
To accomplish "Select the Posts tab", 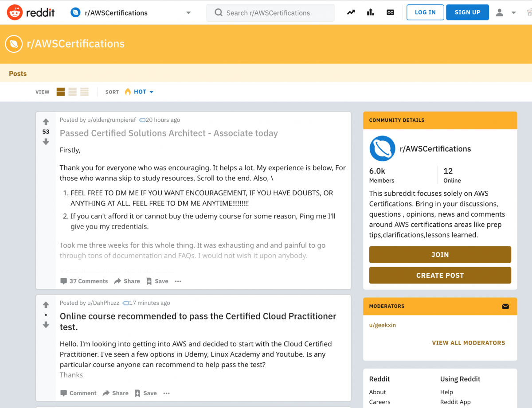I will point(18,74).
